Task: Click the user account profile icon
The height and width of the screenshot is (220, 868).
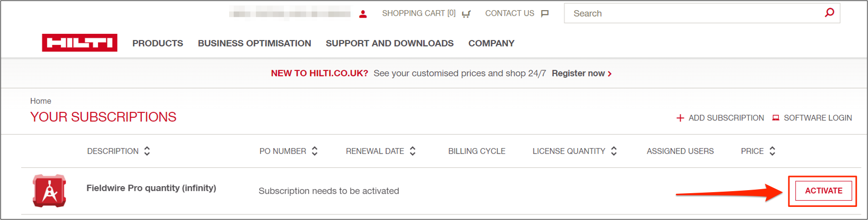Action: [x=363, y=14]
